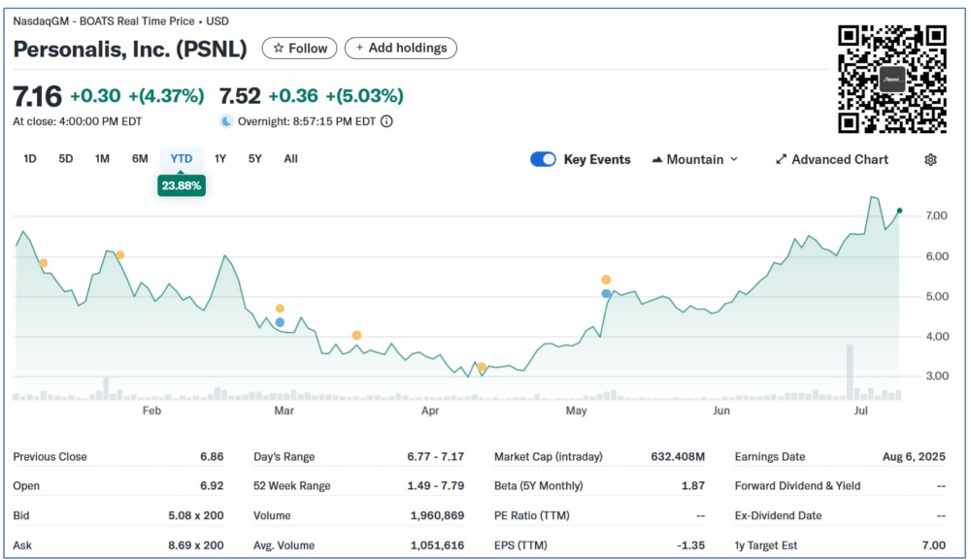Click the orange event dot in mid-March
Image resolution: width=971 pixels, height=560 pixels.
click(356, 336)
